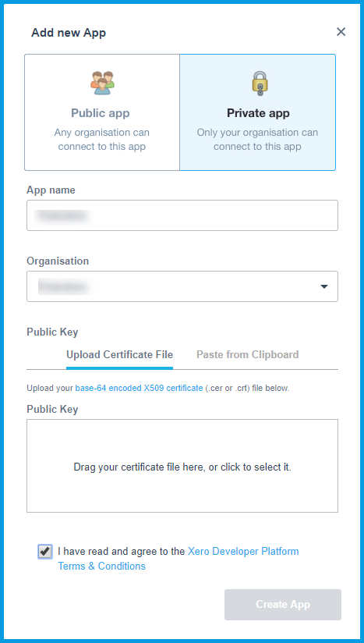
Task: Close the Add new App dialog
Action: (341, 31)
